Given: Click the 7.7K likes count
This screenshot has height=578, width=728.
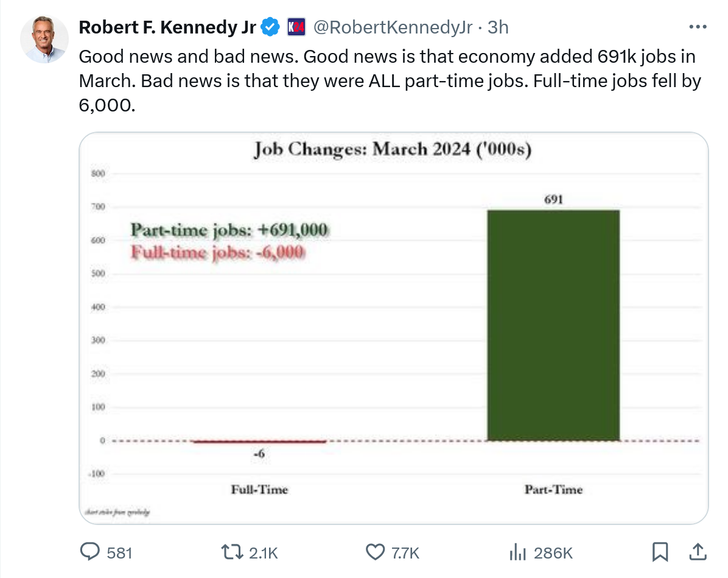Looking at the screenshot, I should click(x=405, y=553).
